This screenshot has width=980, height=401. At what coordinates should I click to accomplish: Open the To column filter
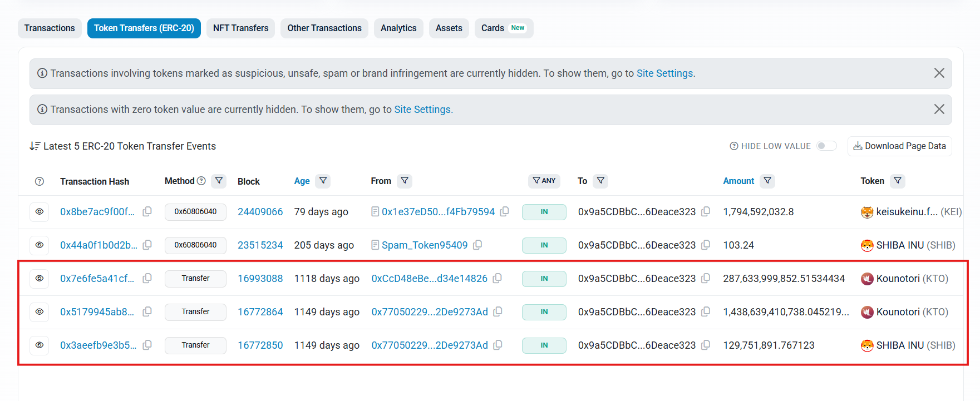coord(600,181)
